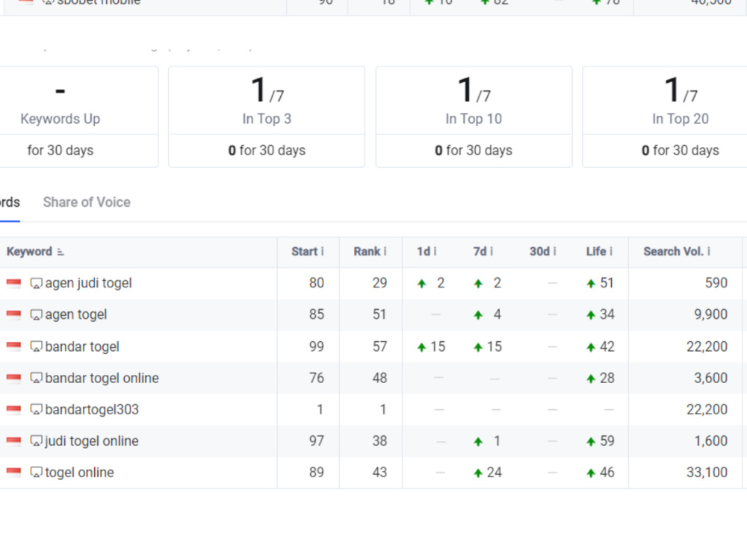Sort table by Life column
The height and width of the screenshot is (560, 747).
tap(596, 252)
